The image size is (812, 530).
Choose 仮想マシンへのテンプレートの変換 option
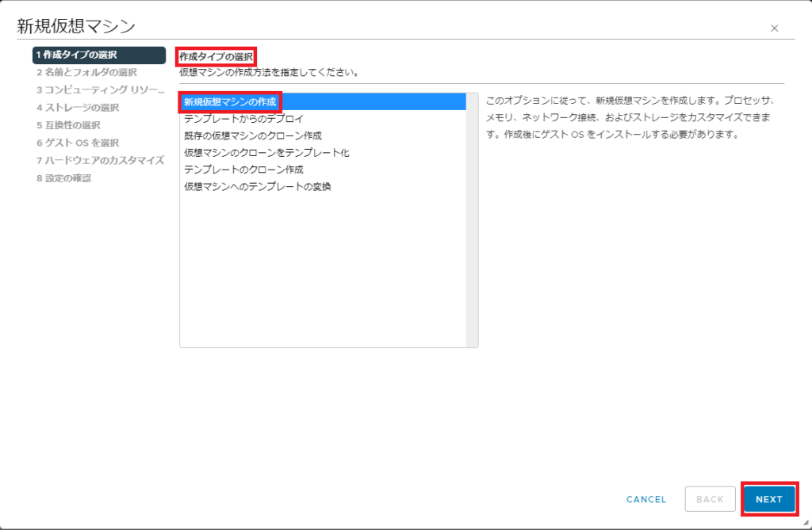pyautogui.click(x=323, y=186)
